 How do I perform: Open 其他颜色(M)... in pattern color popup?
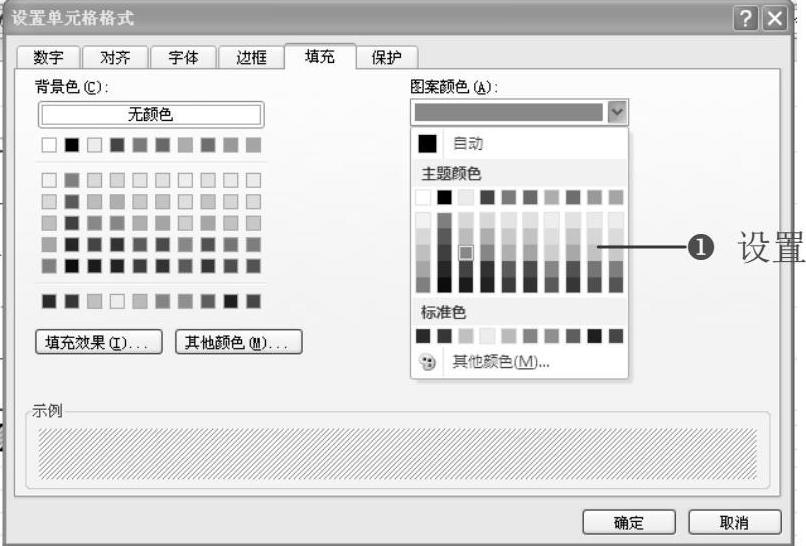click(x=519, y=362)
